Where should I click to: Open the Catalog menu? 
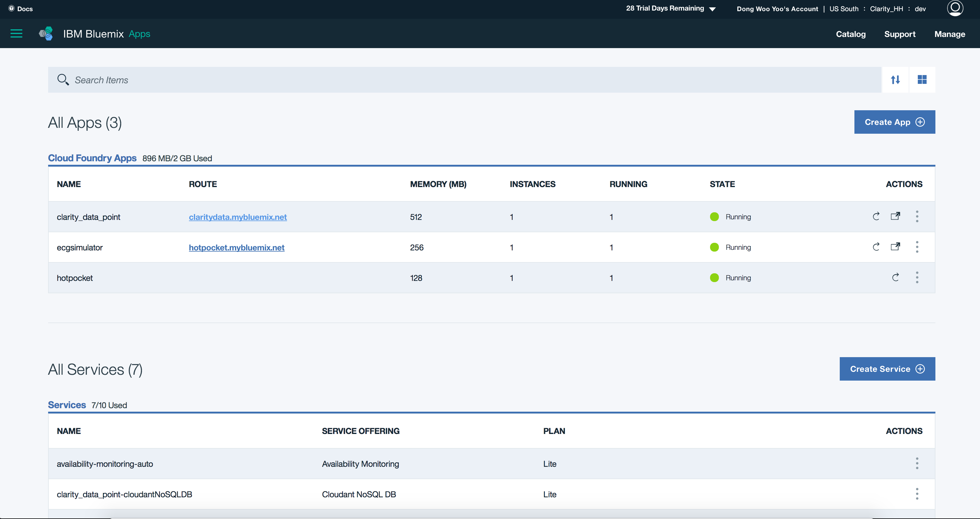pyautogui.click(x=850, y=34)
